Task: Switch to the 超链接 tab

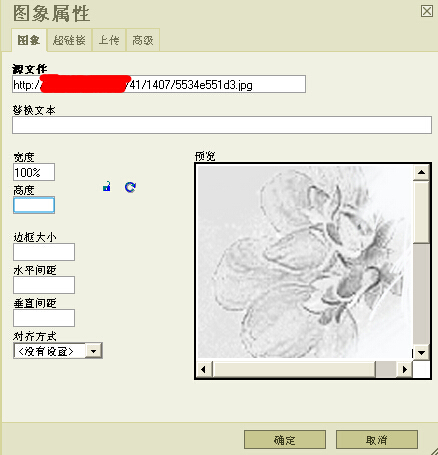Action: point(69,40)
